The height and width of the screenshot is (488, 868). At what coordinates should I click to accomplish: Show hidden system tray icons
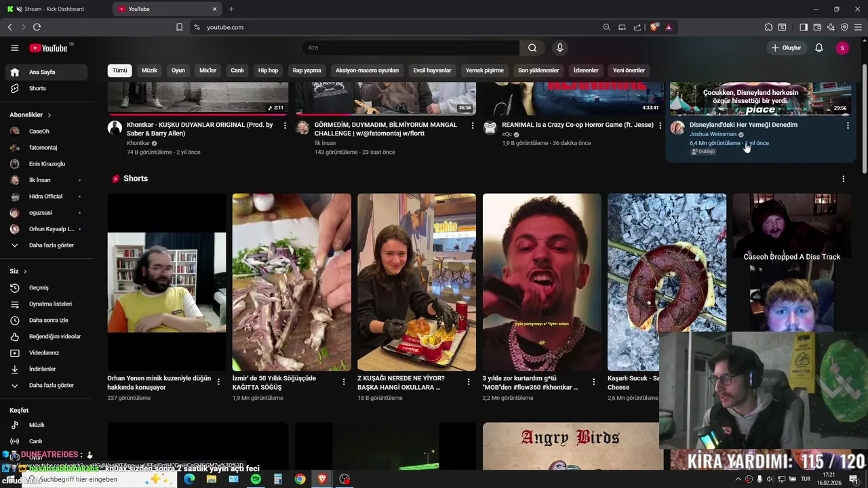click(738, 479)
